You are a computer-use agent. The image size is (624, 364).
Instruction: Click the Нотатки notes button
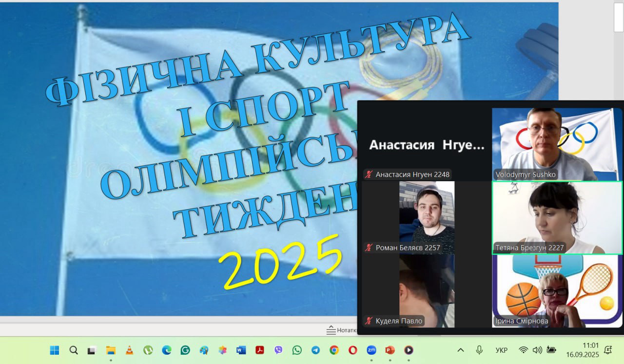point(342,330)
